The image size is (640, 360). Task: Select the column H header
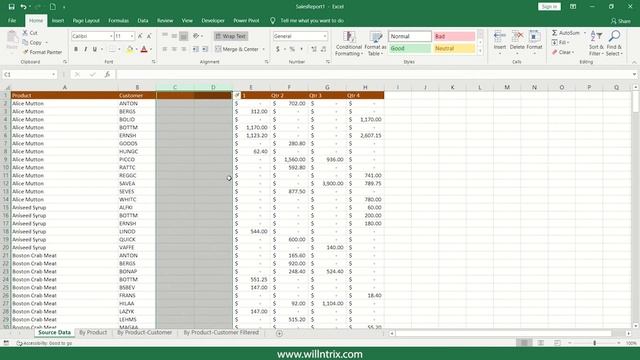(365, 87)
